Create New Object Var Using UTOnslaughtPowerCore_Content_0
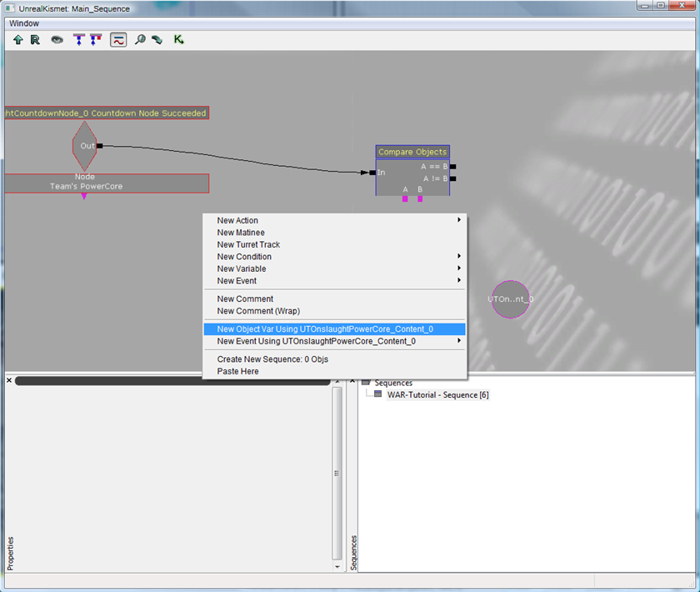700x592 pixels. point(335,329)
